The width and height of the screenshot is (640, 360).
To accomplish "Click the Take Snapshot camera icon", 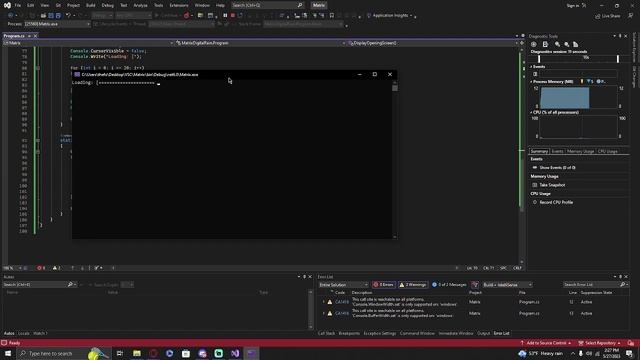I will point(535,185).
